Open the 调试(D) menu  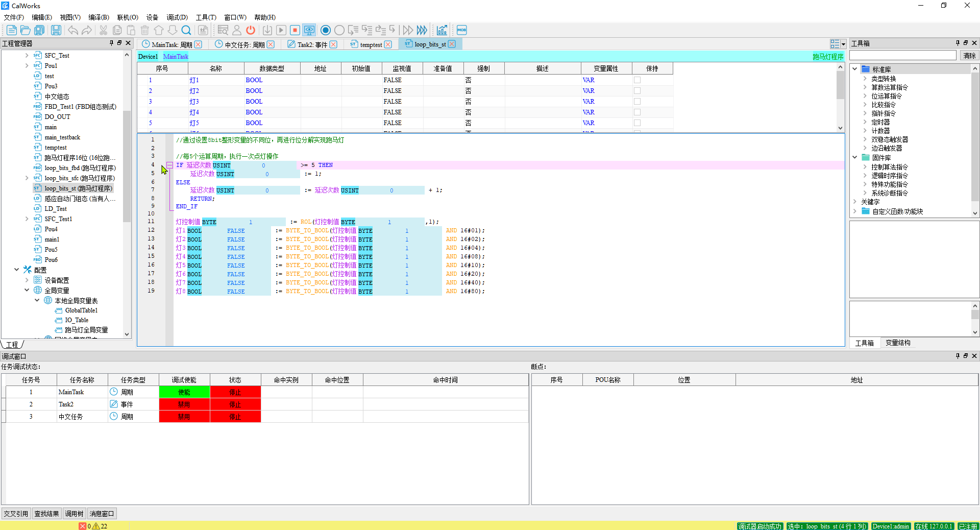coord(177,17)
